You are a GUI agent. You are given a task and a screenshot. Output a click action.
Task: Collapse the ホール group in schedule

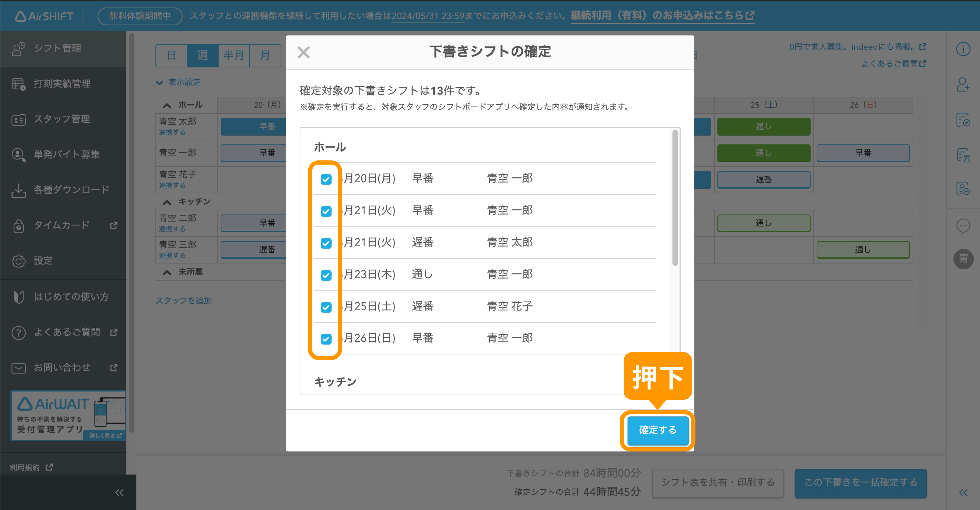pyautogui.click(x=167, y=106)
